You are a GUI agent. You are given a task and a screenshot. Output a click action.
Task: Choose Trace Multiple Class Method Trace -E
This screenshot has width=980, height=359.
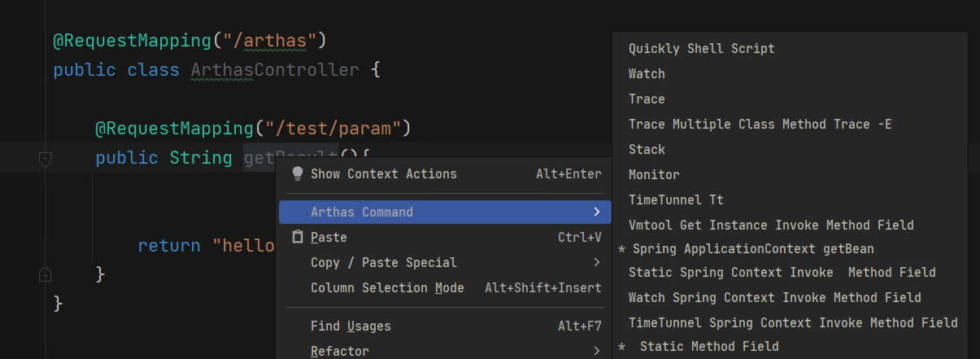[x=790, y=124]
